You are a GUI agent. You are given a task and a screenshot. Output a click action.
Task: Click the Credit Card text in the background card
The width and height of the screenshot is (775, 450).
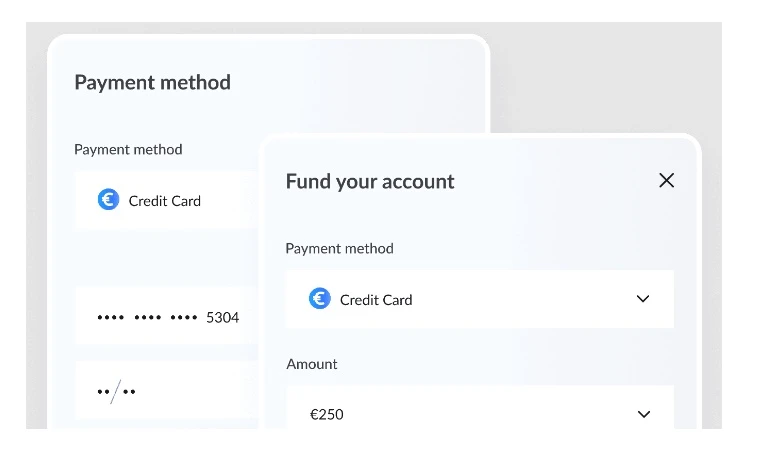click(165, 201)
